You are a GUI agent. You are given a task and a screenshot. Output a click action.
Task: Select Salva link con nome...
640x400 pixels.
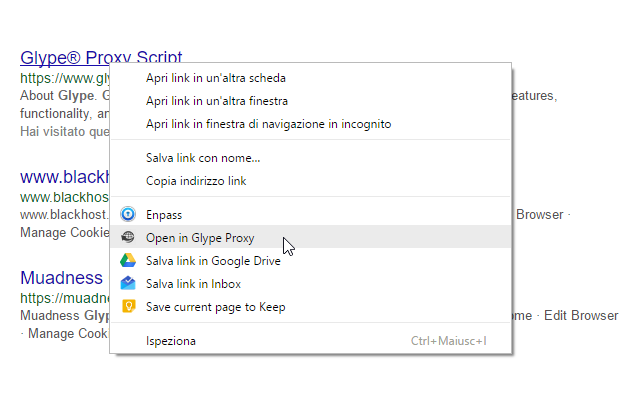point(310,158)
